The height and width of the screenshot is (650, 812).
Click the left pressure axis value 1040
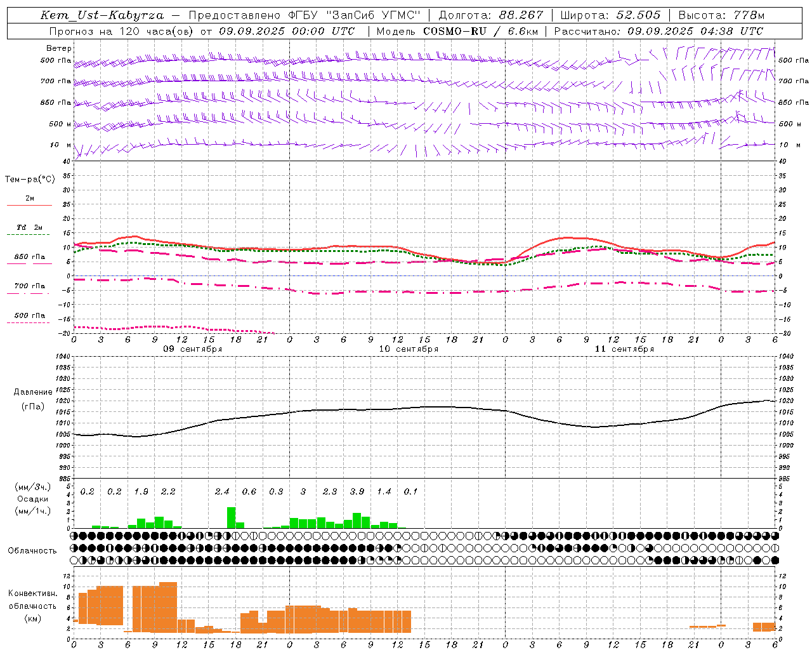(62, 357)
